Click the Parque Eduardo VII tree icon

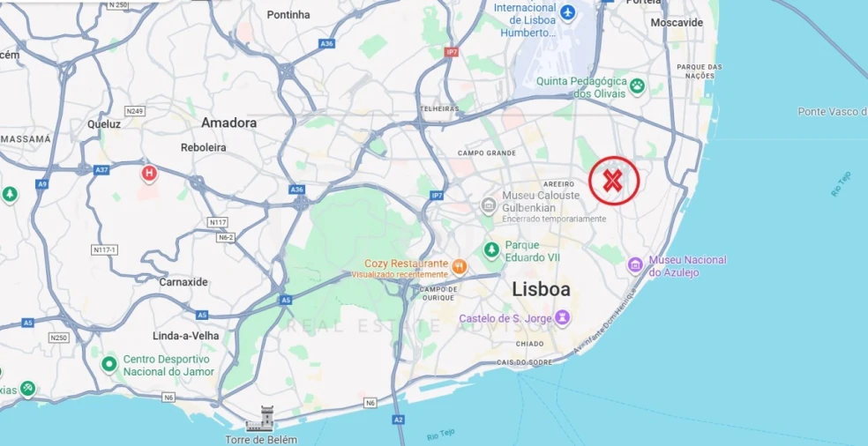pos(491,250)
